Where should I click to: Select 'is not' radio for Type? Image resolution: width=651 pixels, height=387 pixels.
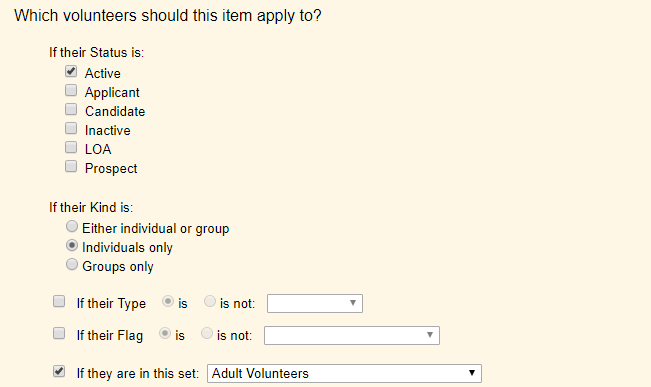click(x=210, y=301)
